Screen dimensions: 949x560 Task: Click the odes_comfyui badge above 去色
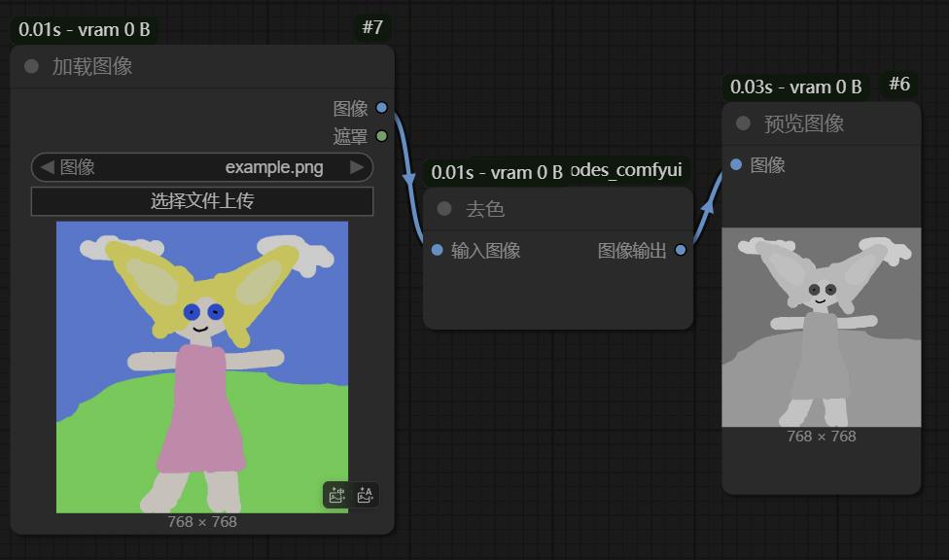click(x=626, y=170)
